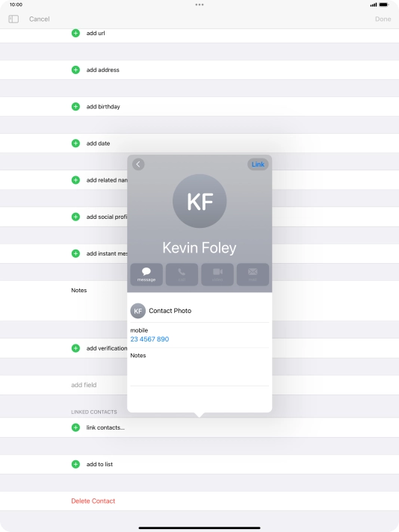Viewport: 399px width, 532px height.
Task: Tap mobile number 23 4567 890
Action: pyautogui.click(x=149, y=339)
